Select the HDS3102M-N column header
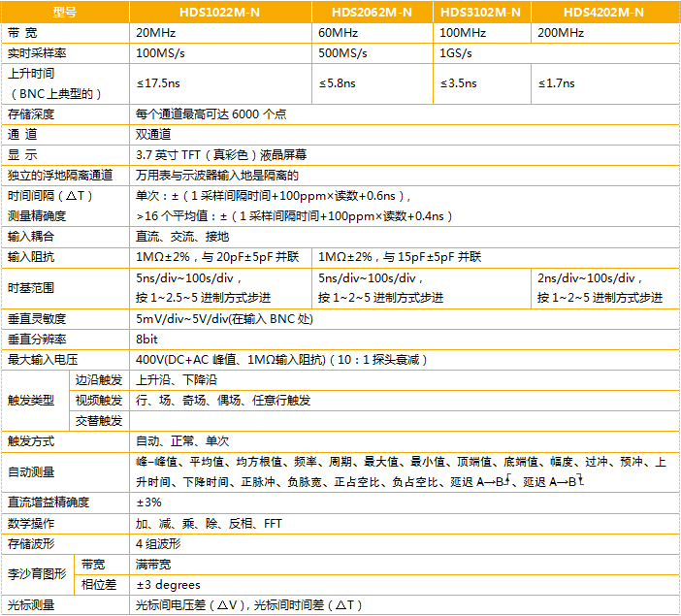This screenshot has width=681, height=616. tap(480, 13)
